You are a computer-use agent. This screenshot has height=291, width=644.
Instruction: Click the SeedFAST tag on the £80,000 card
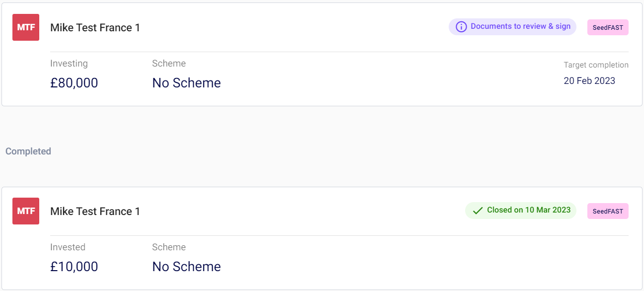[608, 28]
